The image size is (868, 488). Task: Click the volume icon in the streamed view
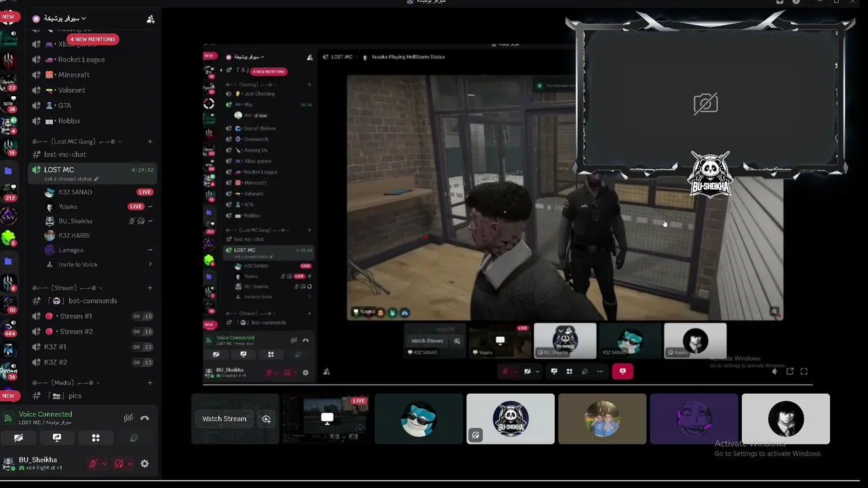(x=775, y=371)
